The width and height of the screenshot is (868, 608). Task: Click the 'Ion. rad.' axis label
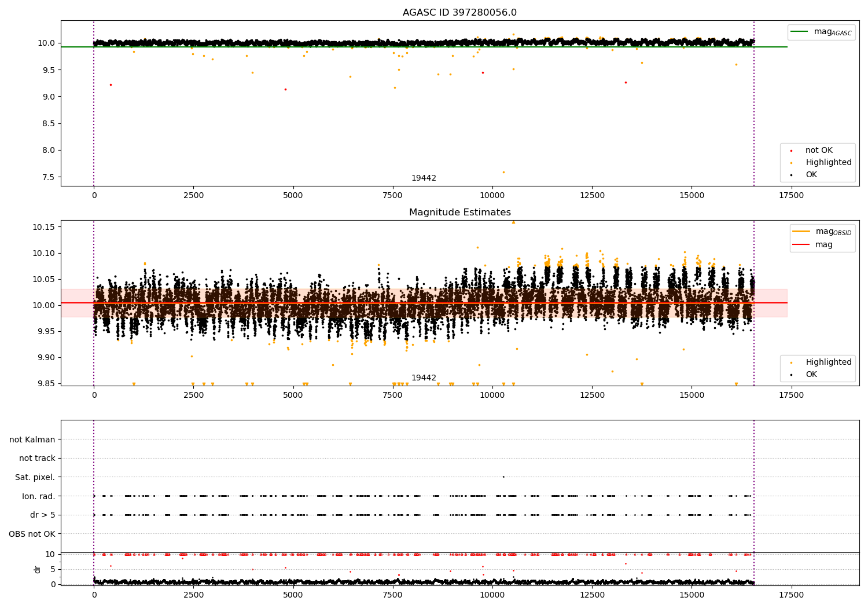coord(39,496)
